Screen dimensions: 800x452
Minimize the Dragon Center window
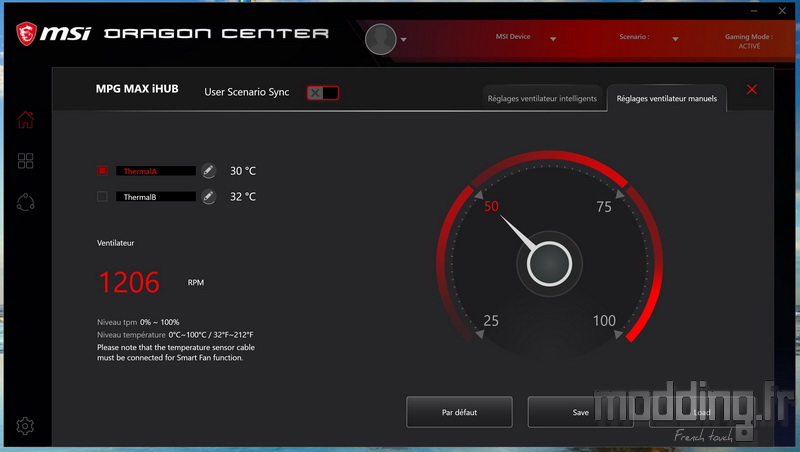tap(754, 11)
